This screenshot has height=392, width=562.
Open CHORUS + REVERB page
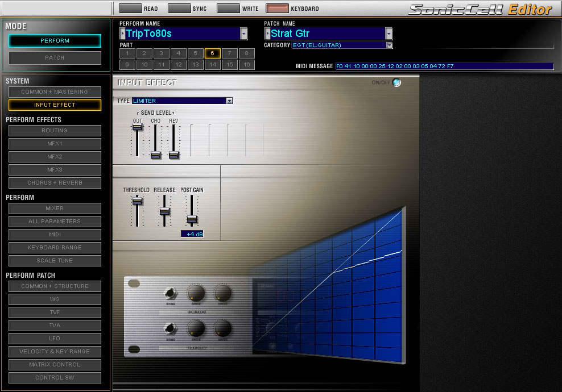click(x=55, y=183)
